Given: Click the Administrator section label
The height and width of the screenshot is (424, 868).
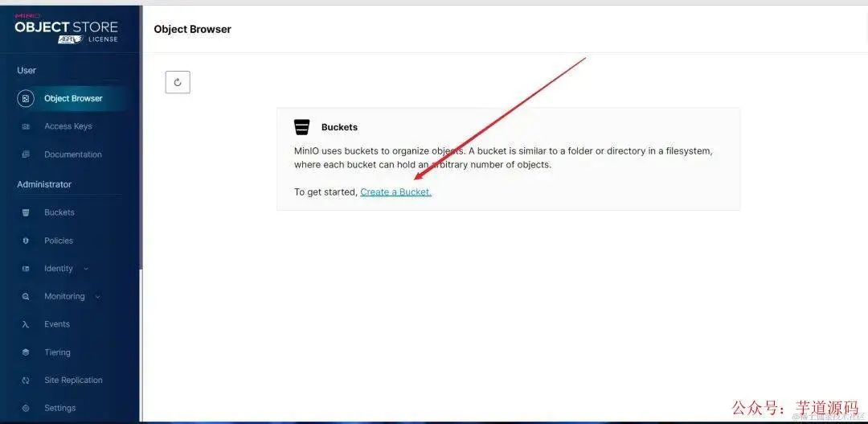Looking at the screenshot, I should 44,184.
